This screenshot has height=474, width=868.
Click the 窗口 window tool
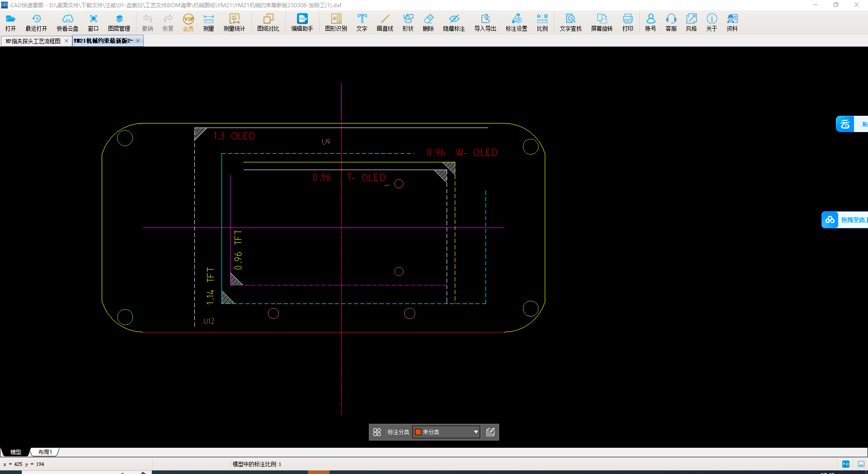(x=93, y=22)
